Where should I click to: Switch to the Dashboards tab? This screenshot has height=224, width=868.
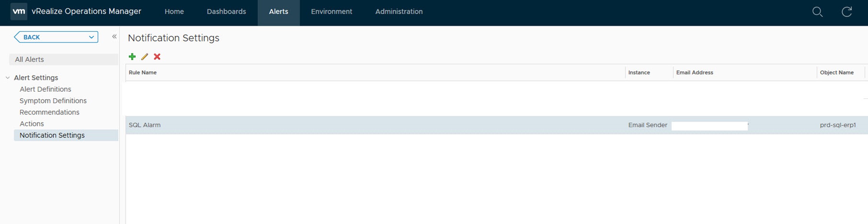tap(226, 12)
